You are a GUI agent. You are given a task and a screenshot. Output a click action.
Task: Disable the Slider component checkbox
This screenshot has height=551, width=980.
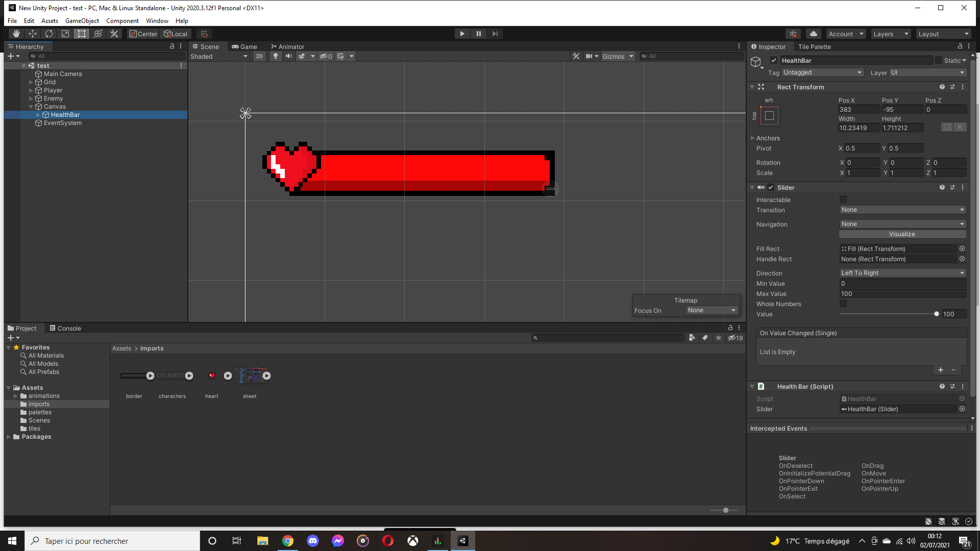pyautogui.click(x=771, y=187)
